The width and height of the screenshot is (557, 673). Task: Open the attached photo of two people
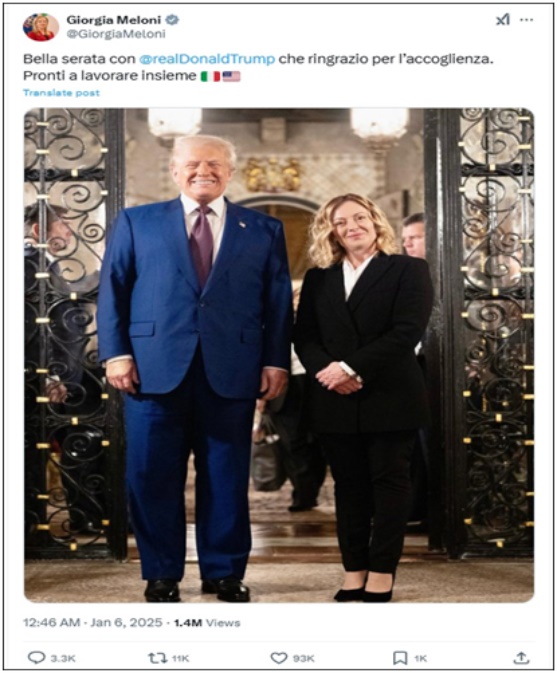pyautogui.click(x=279, y=355)
